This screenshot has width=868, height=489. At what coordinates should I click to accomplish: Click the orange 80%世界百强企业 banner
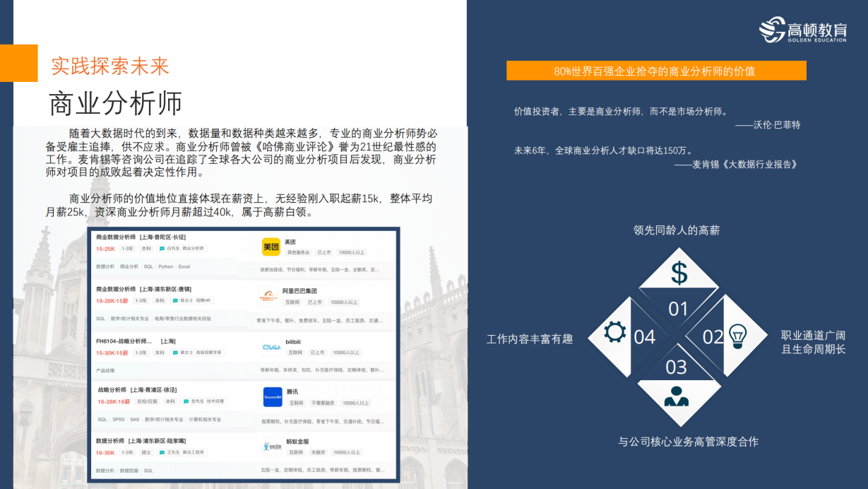click(x=656, y=71)
